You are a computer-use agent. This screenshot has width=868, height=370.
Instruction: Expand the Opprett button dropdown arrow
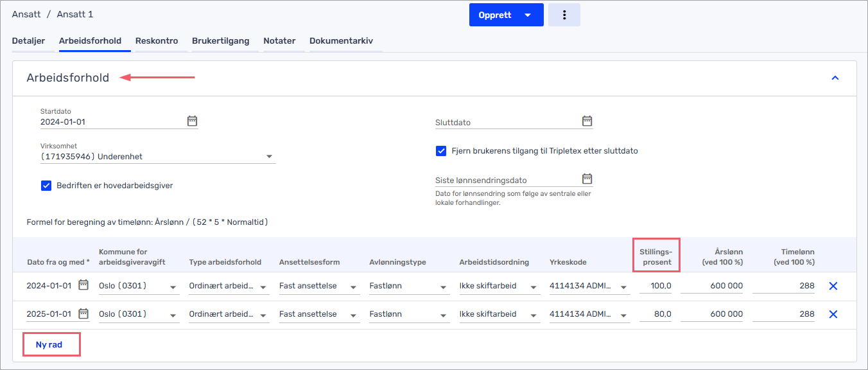click(x=528, y=15)
